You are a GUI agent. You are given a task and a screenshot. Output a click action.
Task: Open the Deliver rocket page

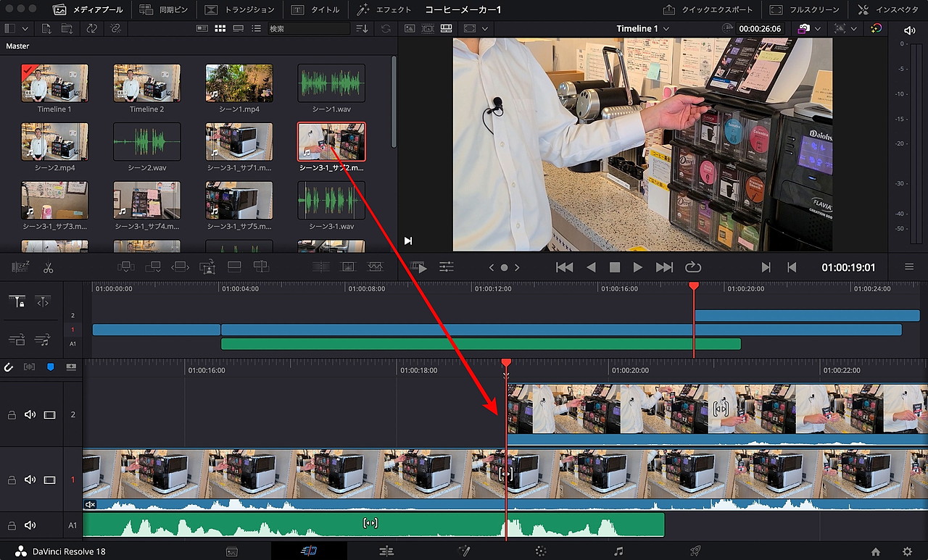pos(695,551)
